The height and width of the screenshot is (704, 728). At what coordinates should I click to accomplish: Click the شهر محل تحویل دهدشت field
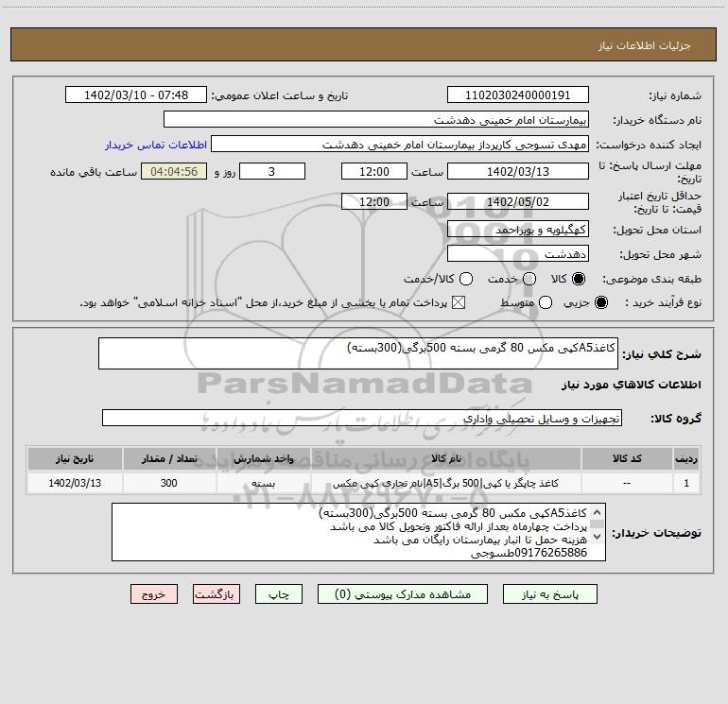coord(518,254)
